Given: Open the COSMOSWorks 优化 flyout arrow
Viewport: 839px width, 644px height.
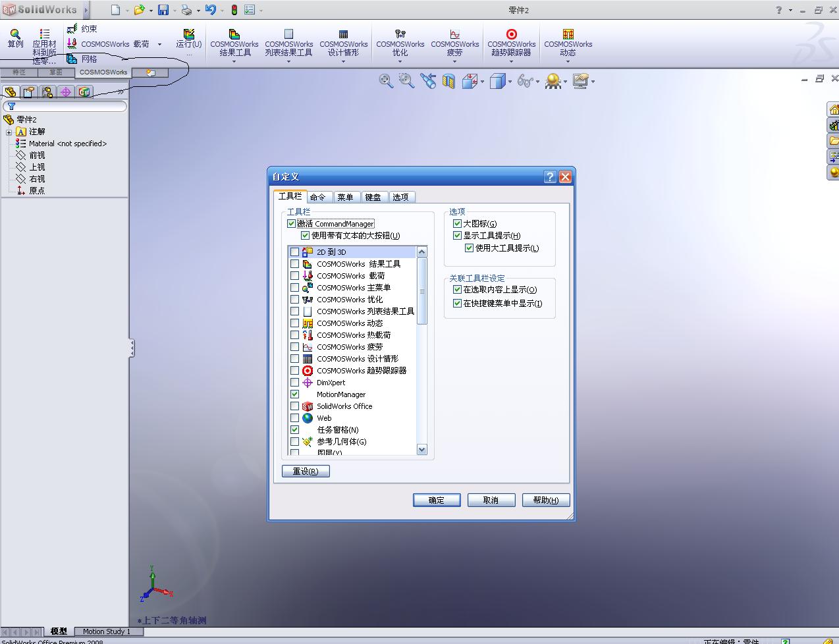Looking at the screenshot, I should point(400,61).
